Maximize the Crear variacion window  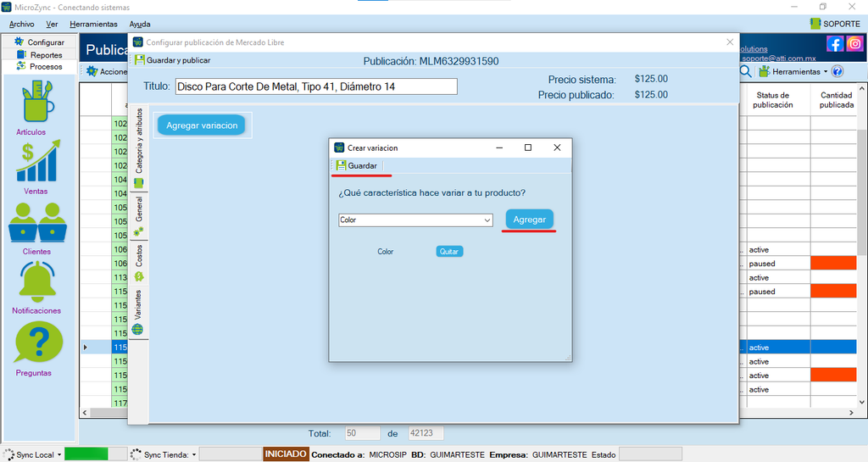click(x=528, y=148)
